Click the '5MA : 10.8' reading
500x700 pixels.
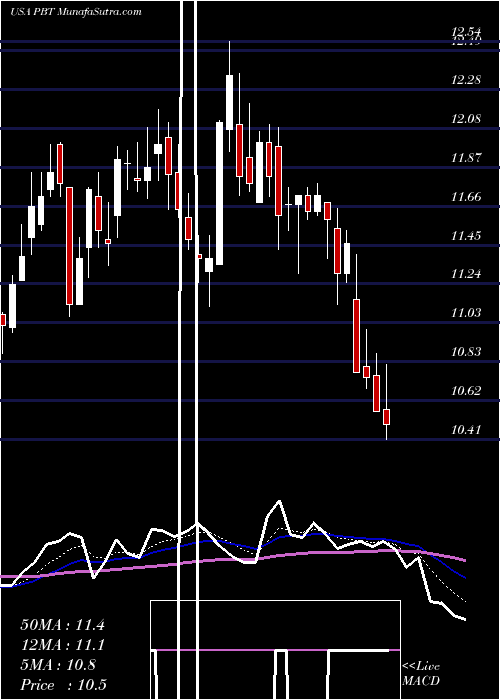[x=58, y=665]
